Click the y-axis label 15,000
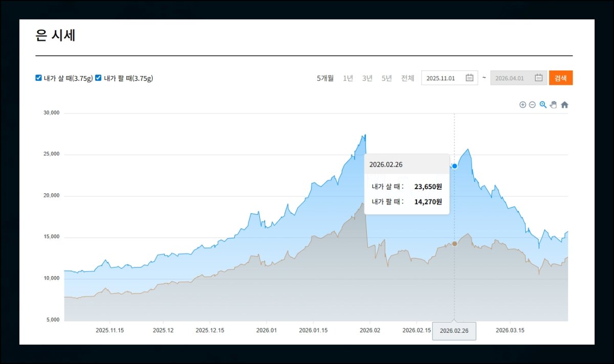This screenshot has width=614, height=364. point(52,237)
